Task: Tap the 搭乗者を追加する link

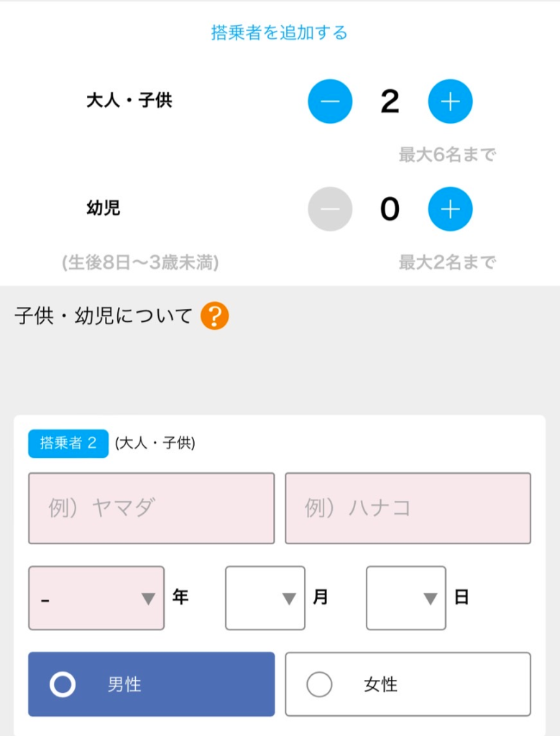Action: (x=280, y=32)
